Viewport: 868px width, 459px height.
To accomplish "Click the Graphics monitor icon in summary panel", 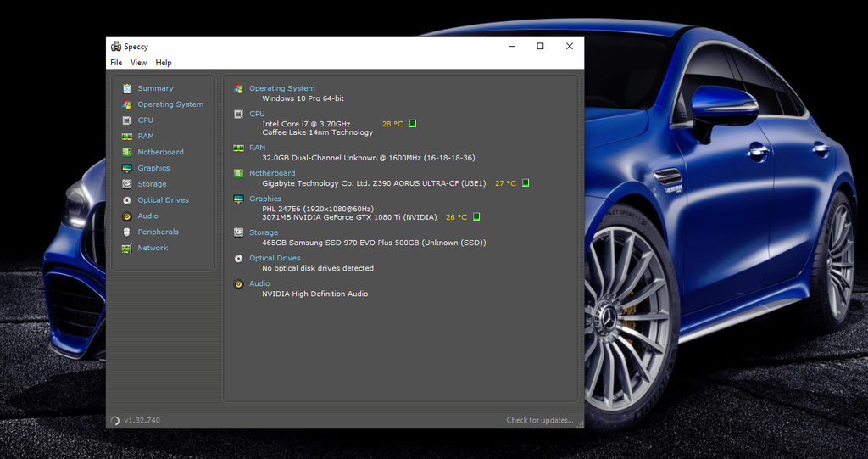I will tap(238, 199).
